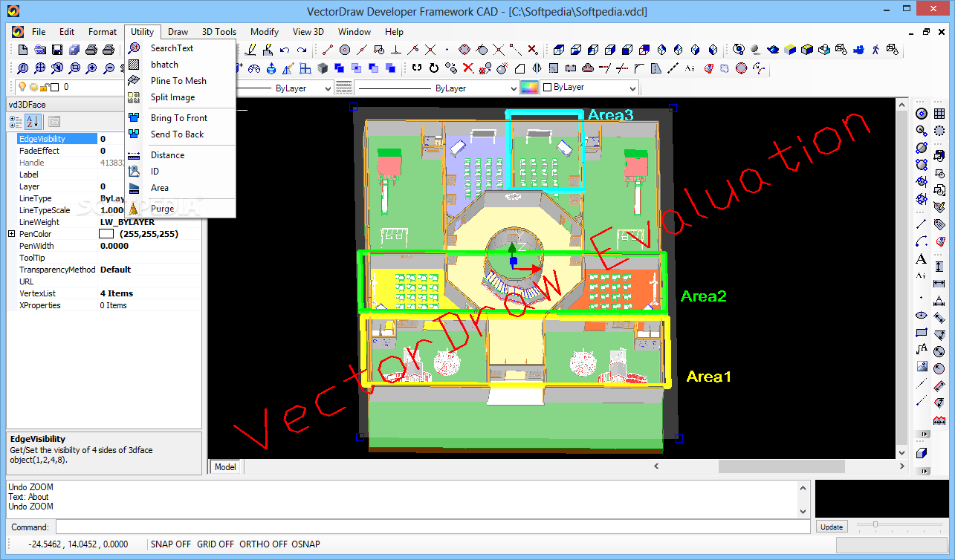Click the alphabetical A-Z sort icon
This screenshot has height=560, width=955.
pyautogui.click(x=34, y=122)
